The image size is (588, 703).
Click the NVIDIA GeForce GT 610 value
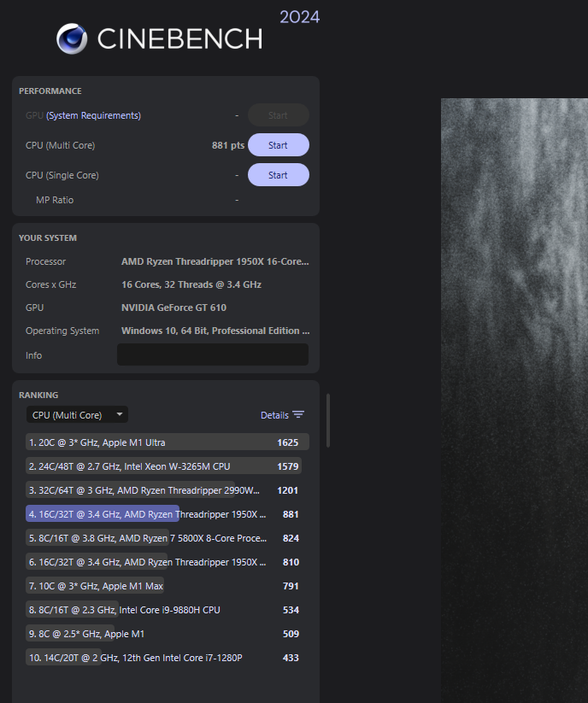click(x=173, y=308)
